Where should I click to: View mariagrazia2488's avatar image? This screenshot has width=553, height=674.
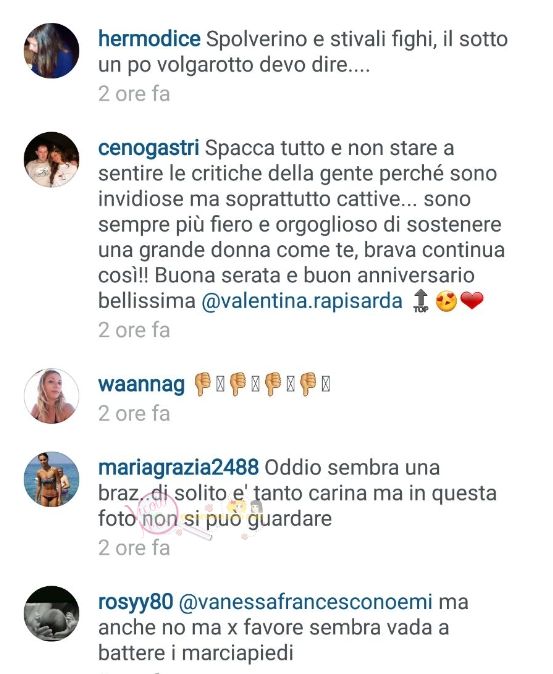[52, 479]
